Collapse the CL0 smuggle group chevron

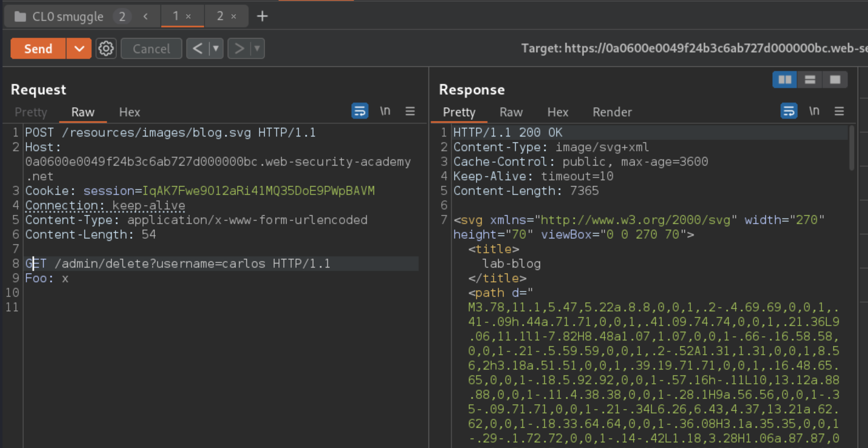click(x=146, y=16)
